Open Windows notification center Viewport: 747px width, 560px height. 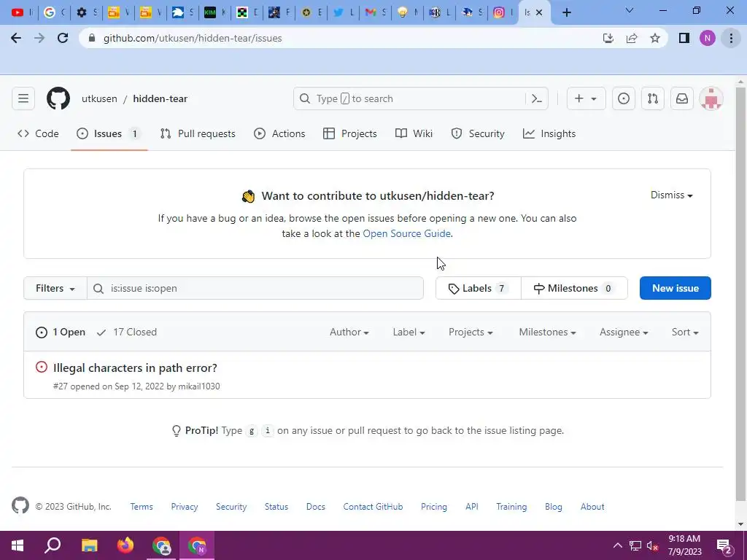point(724,545)
